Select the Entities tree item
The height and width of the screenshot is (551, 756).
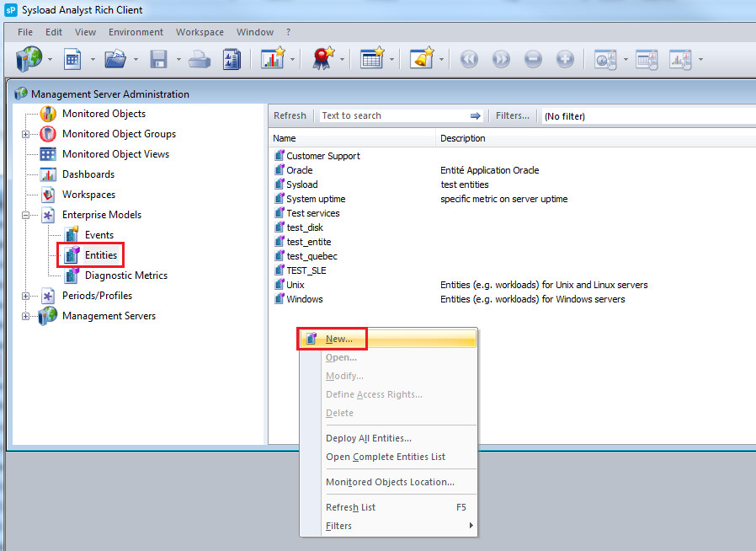(101, 255)
